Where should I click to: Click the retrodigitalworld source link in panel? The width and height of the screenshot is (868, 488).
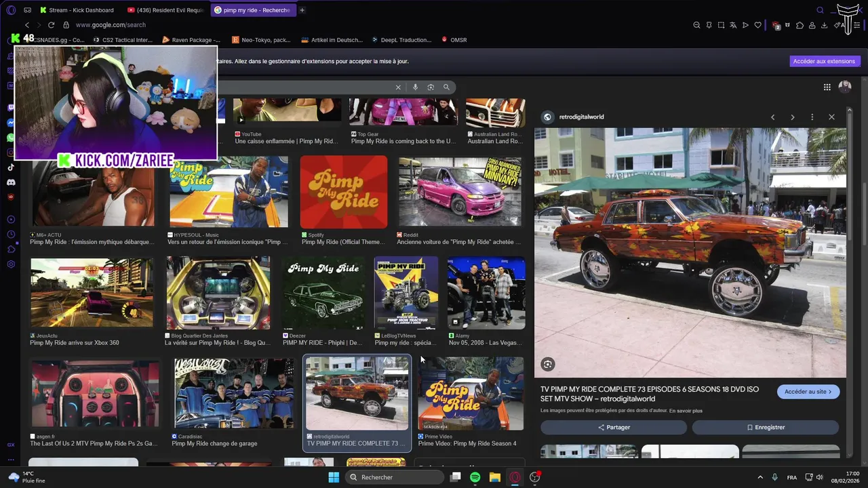(581, 117)
